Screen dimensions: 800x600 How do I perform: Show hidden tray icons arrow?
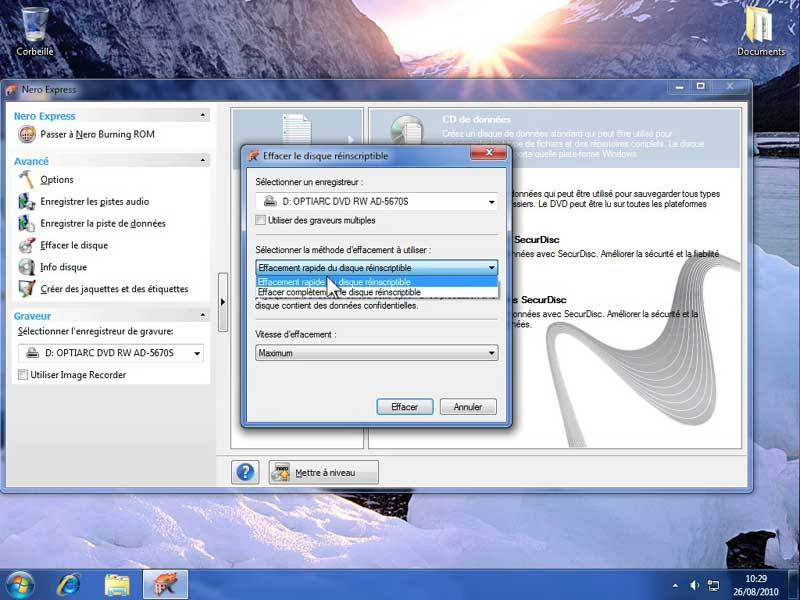pyautogui.click(x=676, y=586)
